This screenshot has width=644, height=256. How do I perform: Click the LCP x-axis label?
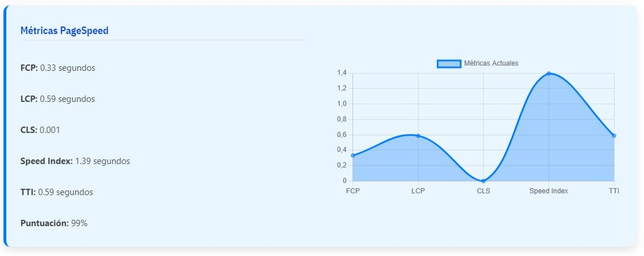pyautogui.click(x=418, y=191)
